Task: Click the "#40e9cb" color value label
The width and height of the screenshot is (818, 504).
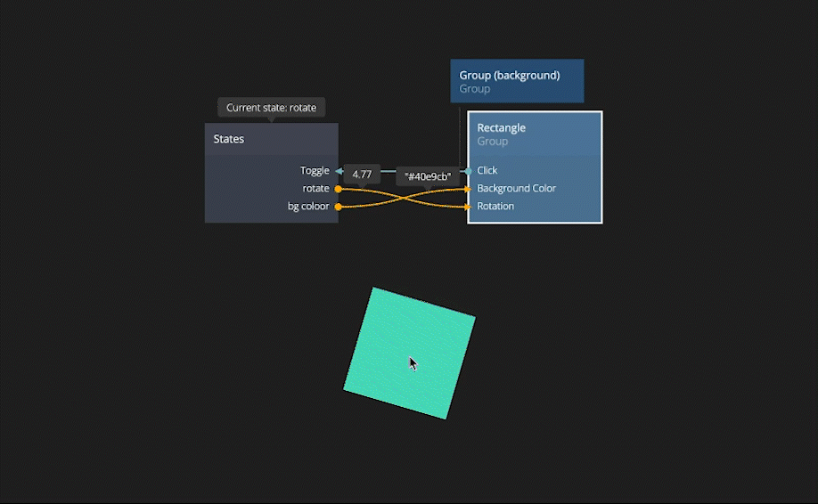Action: pyautogui.click(x=428, y=176)
